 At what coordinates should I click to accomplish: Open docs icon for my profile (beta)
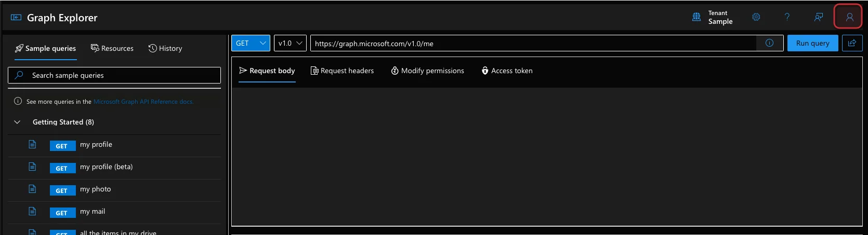[x=32, y=167]
